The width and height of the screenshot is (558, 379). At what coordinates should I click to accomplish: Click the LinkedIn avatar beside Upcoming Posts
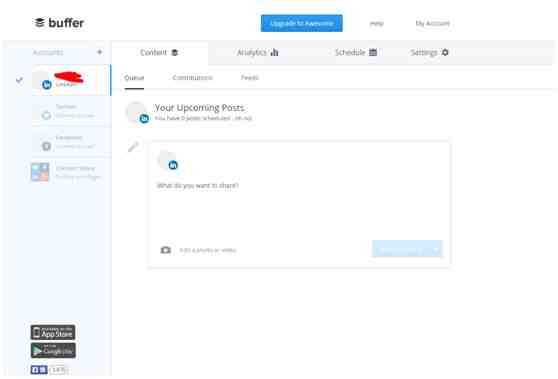137,112
